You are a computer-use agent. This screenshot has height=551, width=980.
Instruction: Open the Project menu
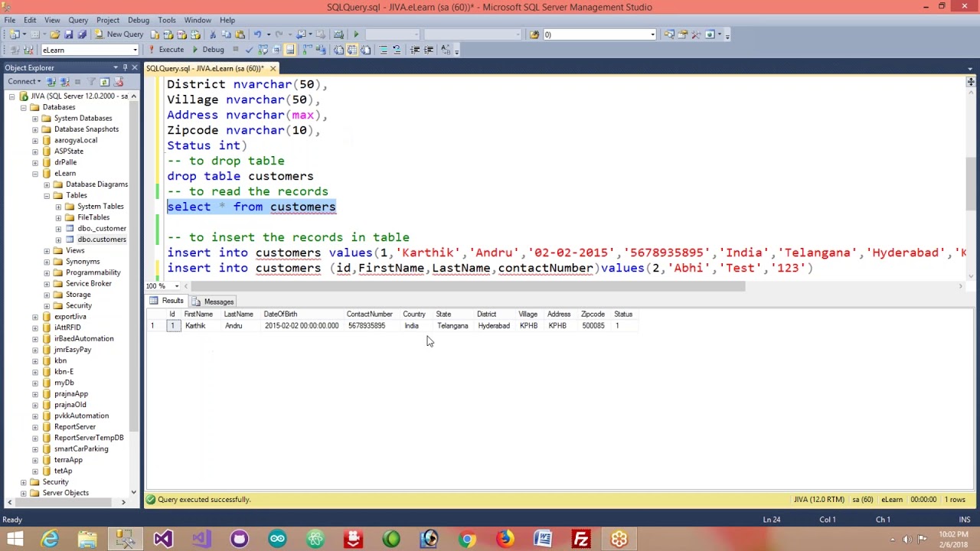[108, 20]
